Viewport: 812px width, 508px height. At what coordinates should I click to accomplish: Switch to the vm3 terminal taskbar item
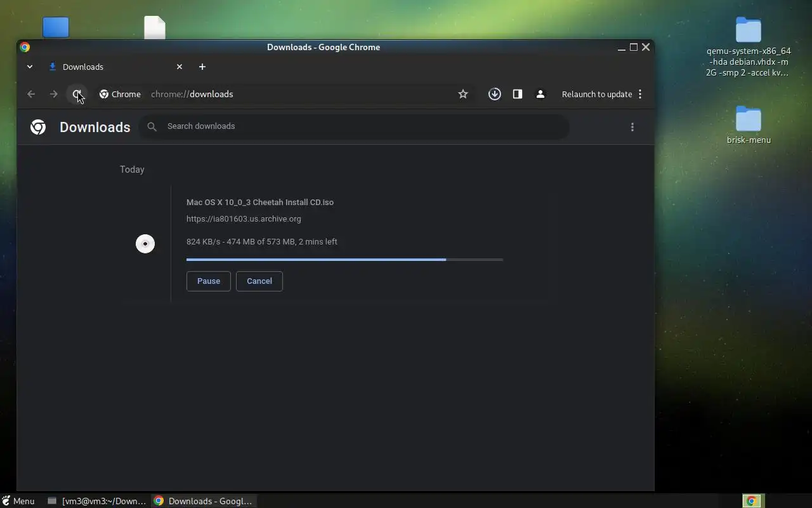coord(97,501)
